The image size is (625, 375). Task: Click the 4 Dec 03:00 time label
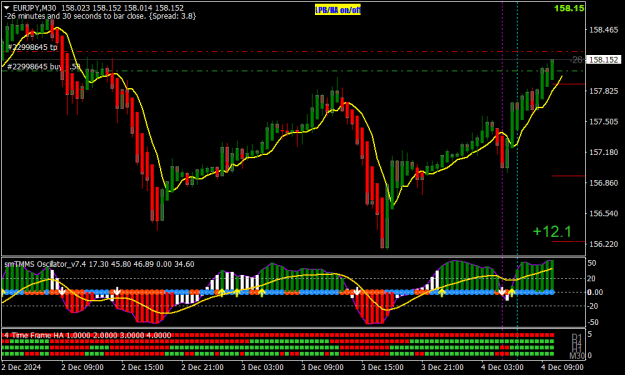point(502,367)
